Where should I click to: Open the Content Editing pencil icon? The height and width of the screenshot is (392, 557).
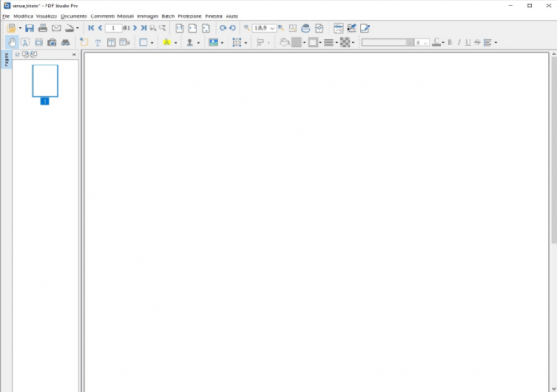pyautogui.click(x=365, y=28)
